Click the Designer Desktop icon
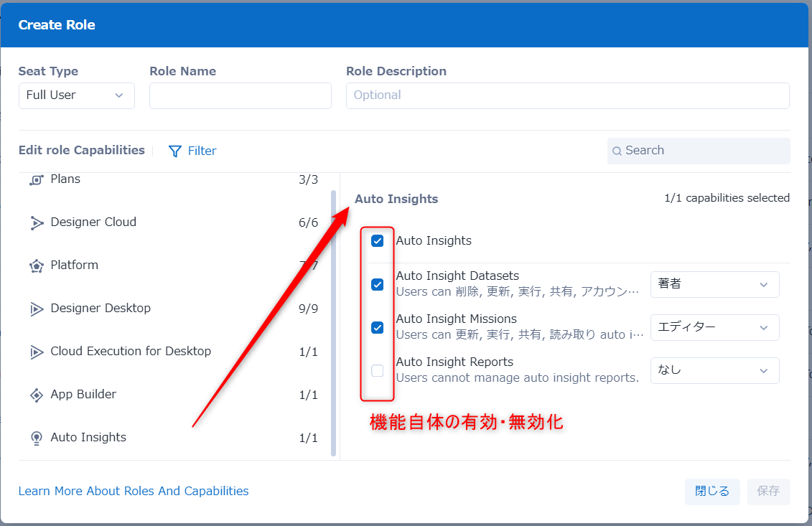 (x=36, y=309)
